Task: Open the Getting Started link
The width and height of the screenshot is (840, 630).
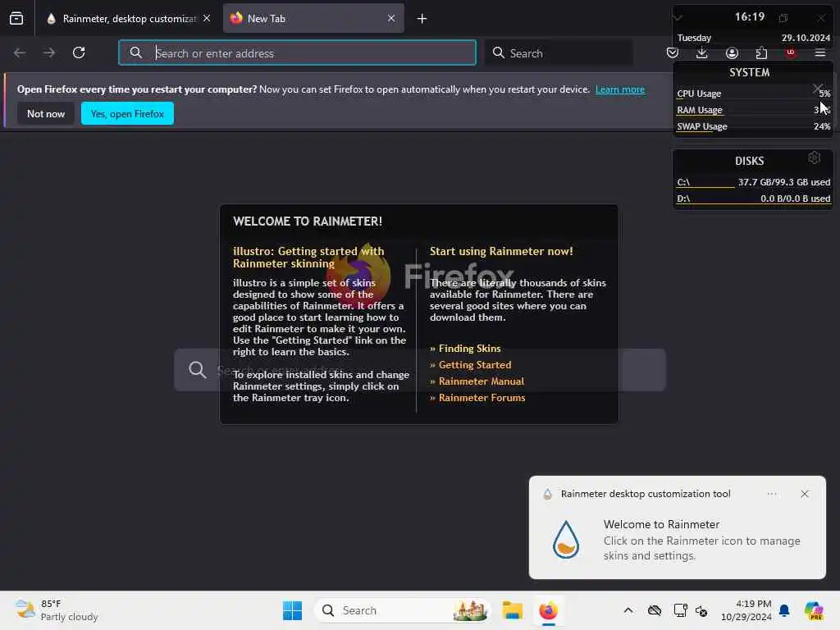Action: (475, 365)
